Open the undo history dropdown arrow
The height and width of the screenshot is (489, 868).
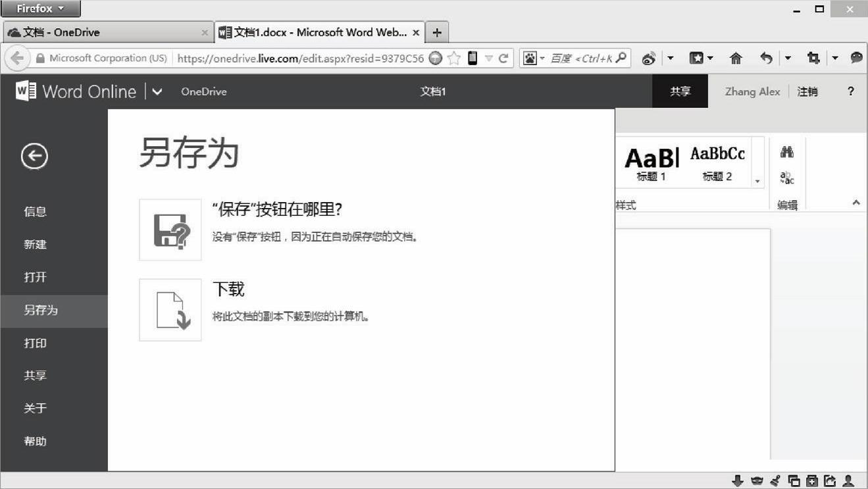point(788,59)
